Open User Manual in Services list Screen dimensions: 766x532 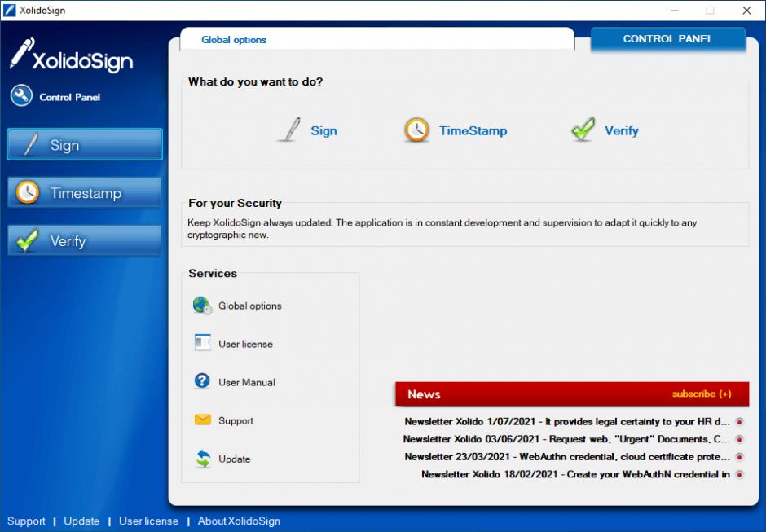(246, 383)
